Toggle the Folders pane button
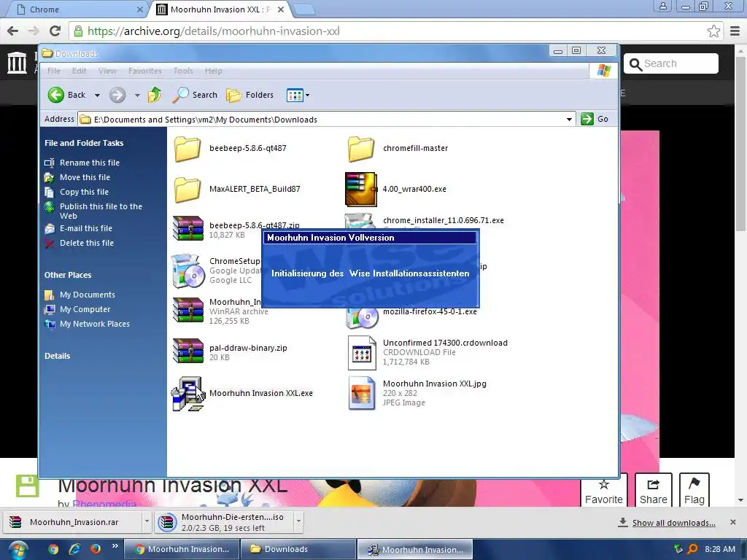Image resolution: width=747 pixels, height=560 pixels. (249, 95)
